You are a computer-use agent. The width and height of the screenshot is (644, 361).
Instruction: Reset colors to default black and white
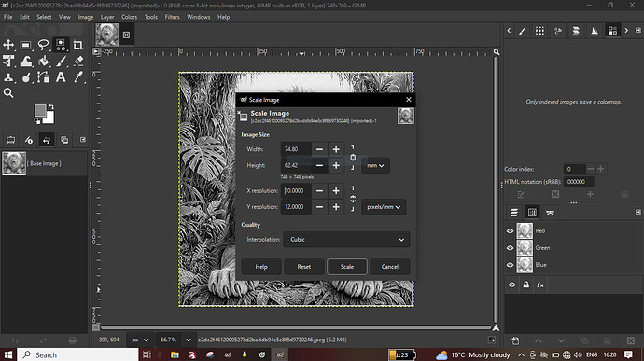[37, 121]
